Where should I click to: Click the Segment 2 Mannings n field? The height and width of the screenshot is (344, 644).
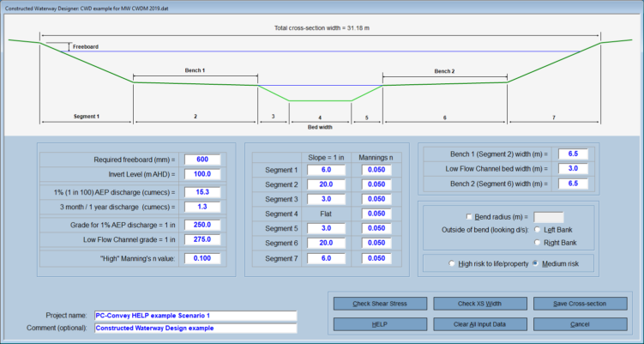click(376, 184)
